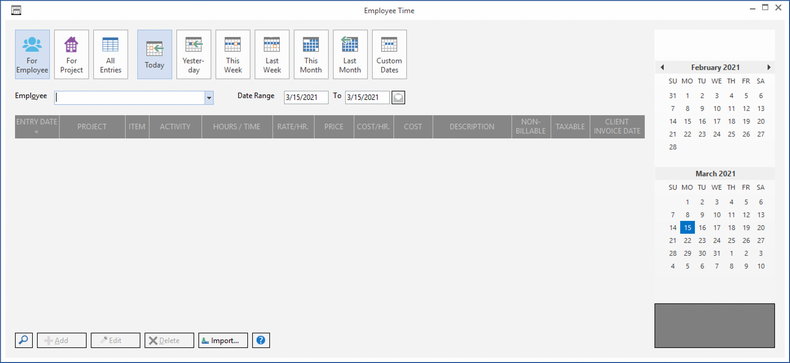Open window system menu icon in title bar
This screenshot has width=790, height=363.
(x=17, y=10)
